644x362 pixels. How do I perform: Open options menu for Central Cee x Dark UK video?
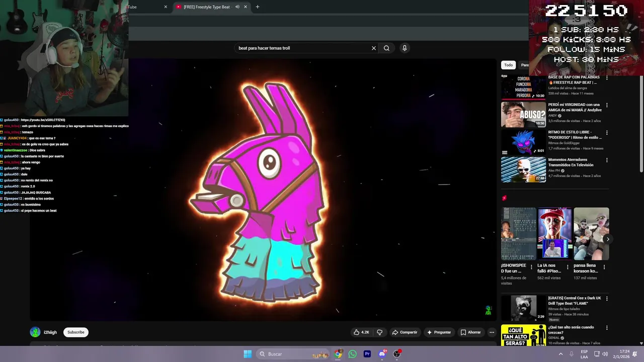click(x=607, y=299)
